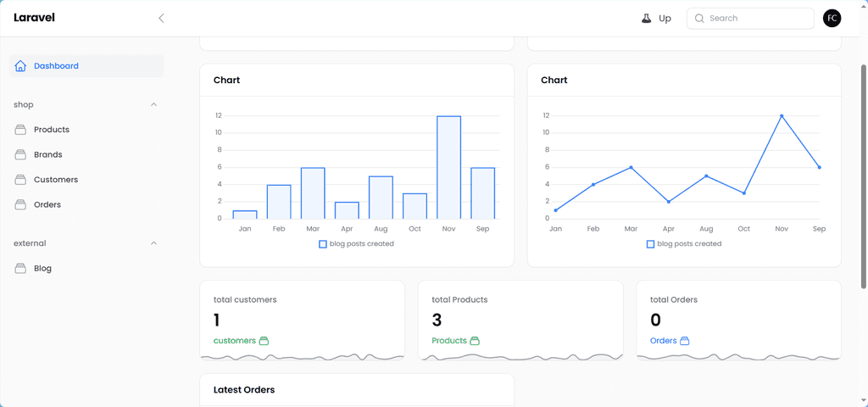This screenshot has width=868, height=407.
Task: Click the Products box icon in sidebar
Action: click(20, 130)
